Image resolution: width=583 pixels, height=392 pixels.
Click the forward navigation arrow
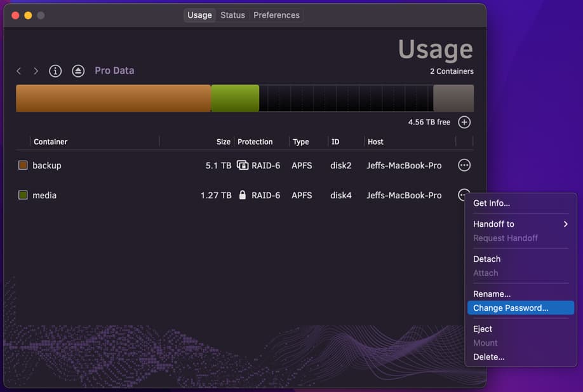(36, 71)
